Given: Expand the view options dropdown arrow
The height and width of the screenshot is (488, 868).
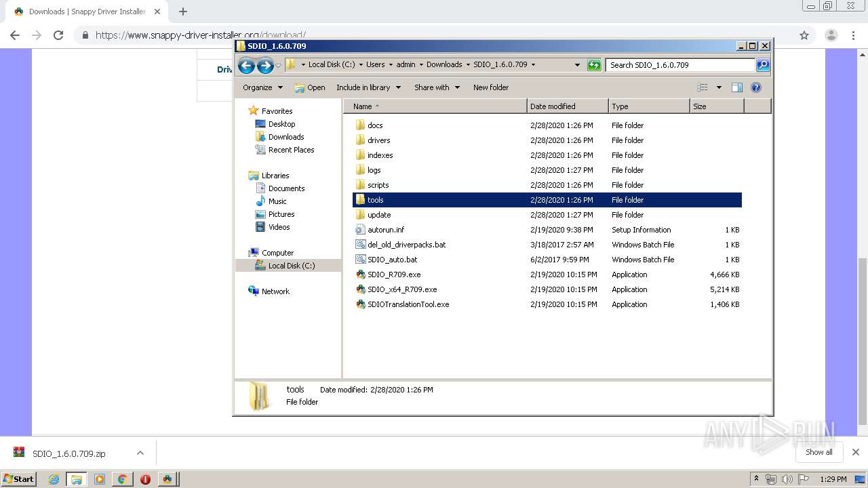Looking at the screenshot, I should click(719, 87).
